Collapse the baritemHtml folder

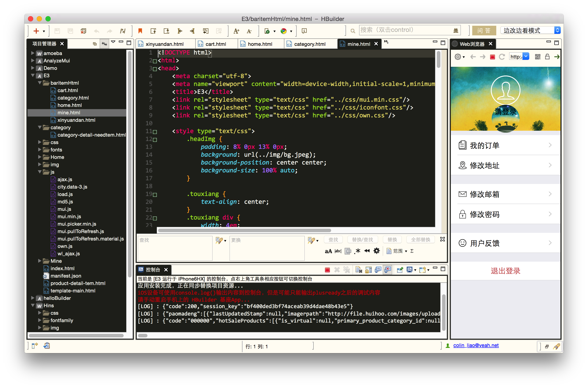[x=40, y=83]
